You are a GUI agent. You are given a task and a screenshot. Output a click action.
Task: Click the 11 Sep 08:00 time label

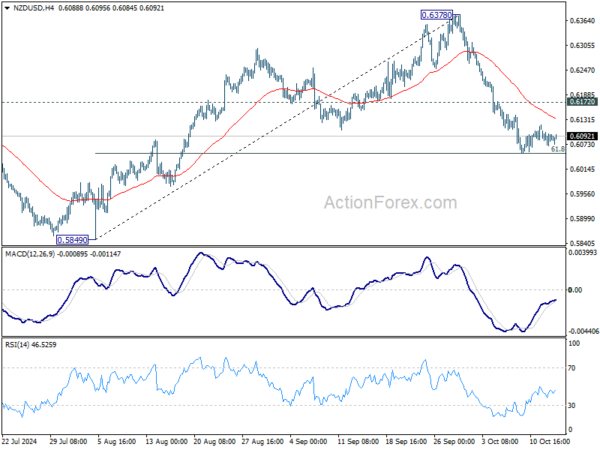tap(359, 442)
